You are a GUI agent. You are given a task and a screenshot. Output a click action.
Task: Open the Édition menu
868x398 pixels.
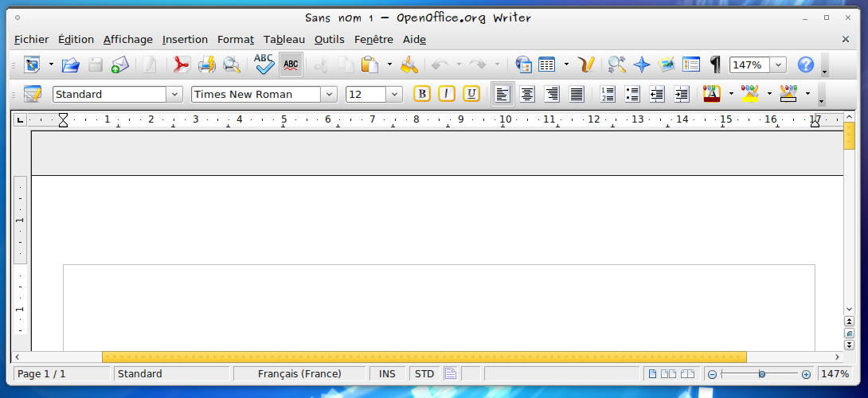coord(76,39)
